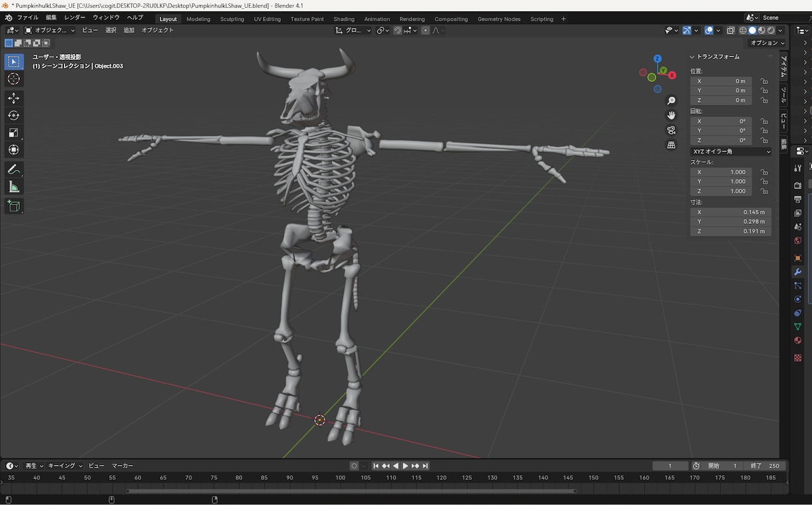Select the Transform tool
This screenshot has height=505, width=812.
click(13, 149)
